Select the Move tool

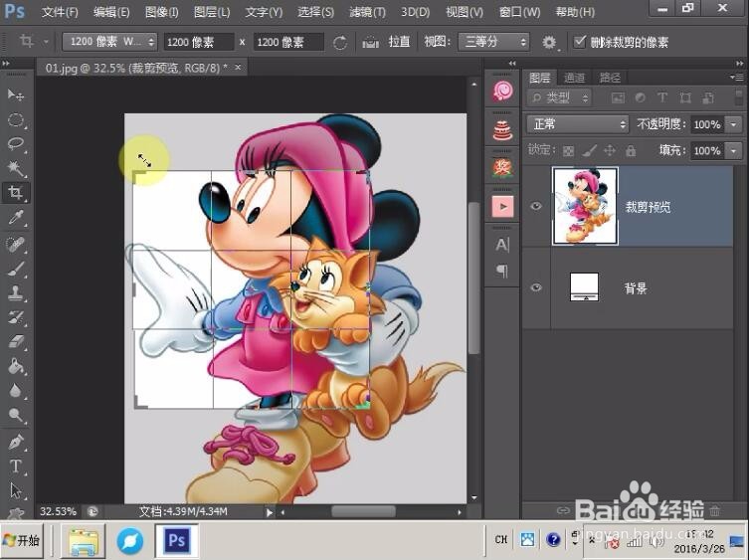[15, 95]
